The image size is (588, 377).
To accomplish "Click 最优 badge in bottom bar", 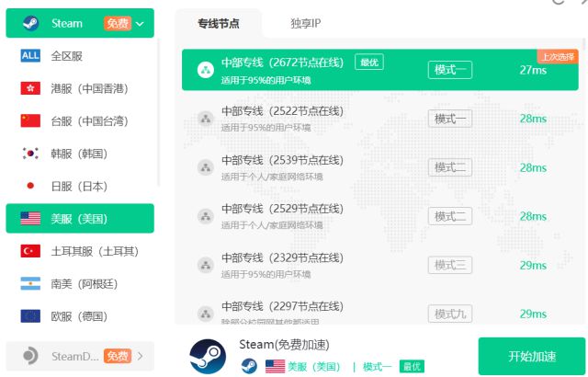I will point(412,366).
